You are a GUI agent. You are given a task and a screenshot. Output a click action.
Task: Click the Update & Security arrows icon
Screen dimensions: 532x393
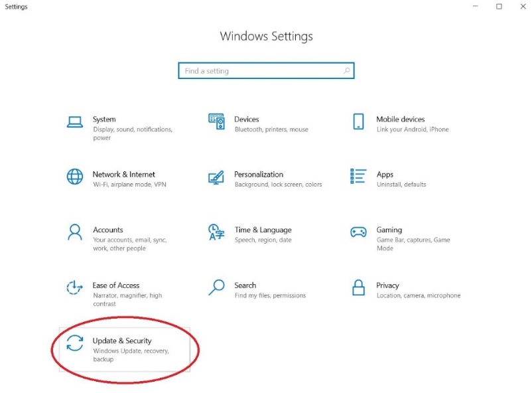click(x=75, y=343)
